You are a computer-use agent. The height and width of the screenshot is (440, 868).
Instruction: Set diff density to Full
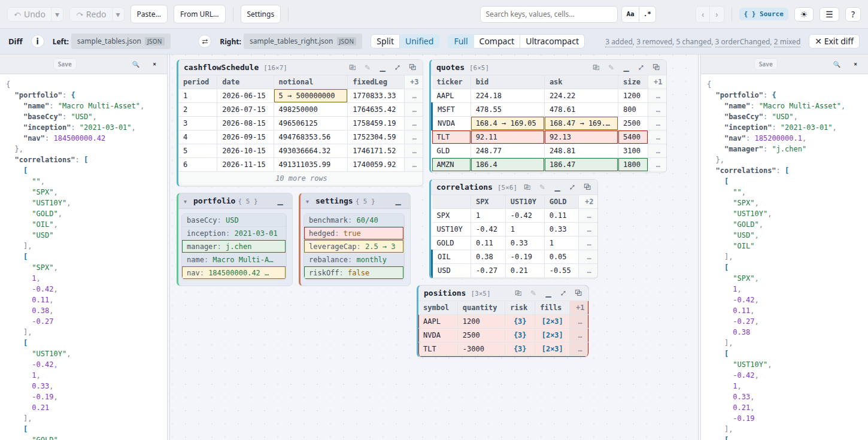(x=461, y=41)
